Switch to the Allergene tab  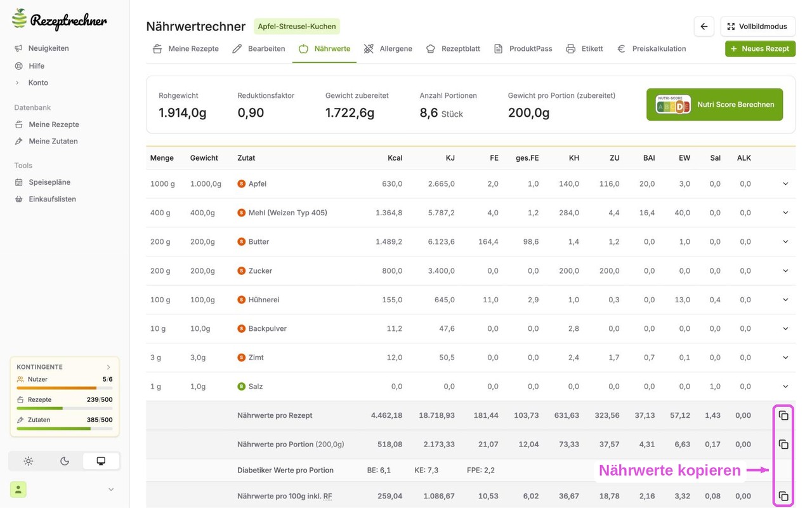[x=388, y=48]
